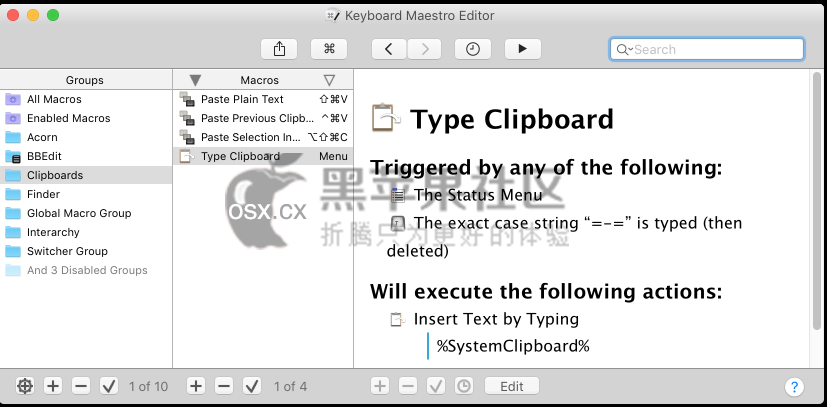Viewport: 827px width, 407px height.
Task: Go back using the left arrow button
Action: coord(389,49)
